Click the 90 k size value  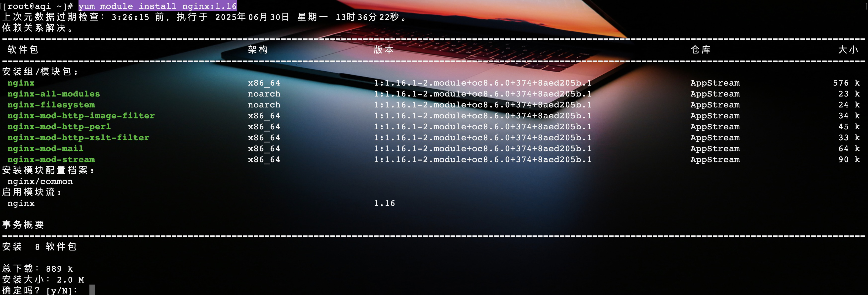click(849, 159)
